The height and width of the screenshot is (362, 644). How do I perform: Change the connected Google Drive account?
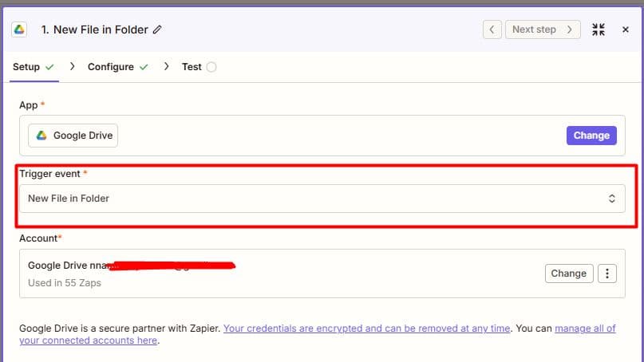[x=569, y=273]
